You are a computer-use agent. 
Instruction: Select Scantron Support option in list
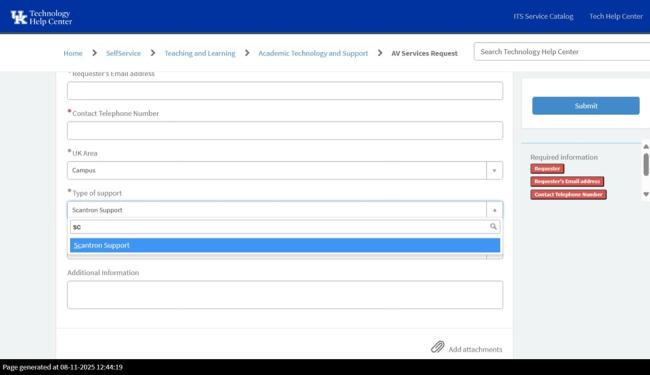tap(285, 245)
